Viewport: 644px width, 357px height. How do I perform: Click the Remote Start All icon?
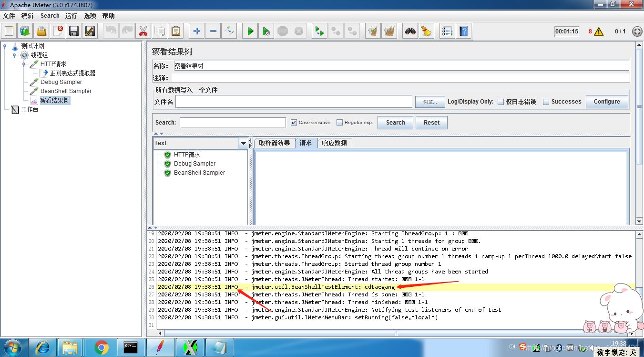click(x=319, y=31)
